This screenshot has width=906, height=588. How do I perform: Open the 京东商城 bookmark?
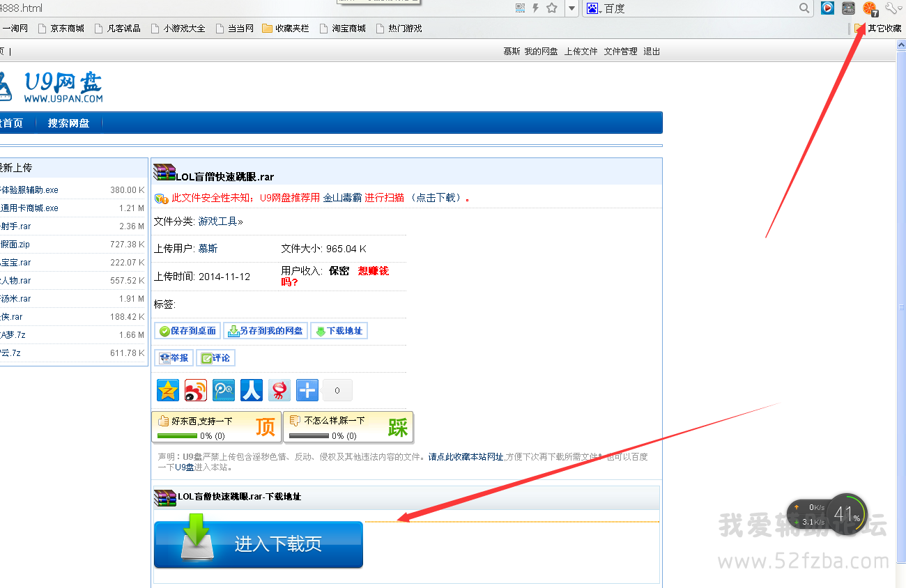(61, 29)
